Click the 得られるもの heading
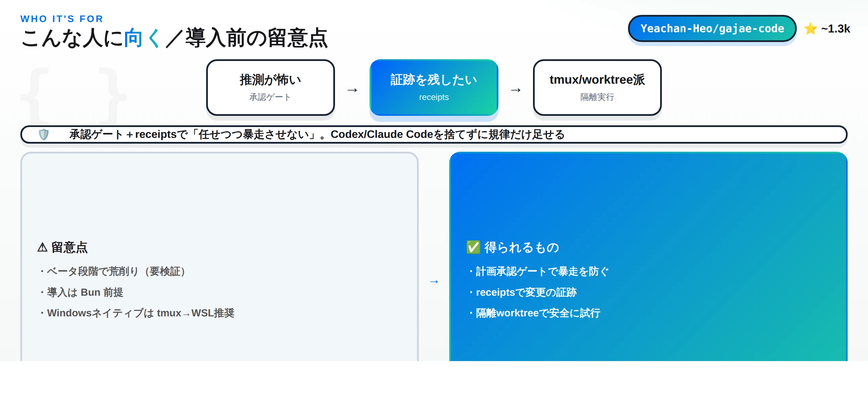The height and width of the screenshot is (420, 868). click(521, 247)
